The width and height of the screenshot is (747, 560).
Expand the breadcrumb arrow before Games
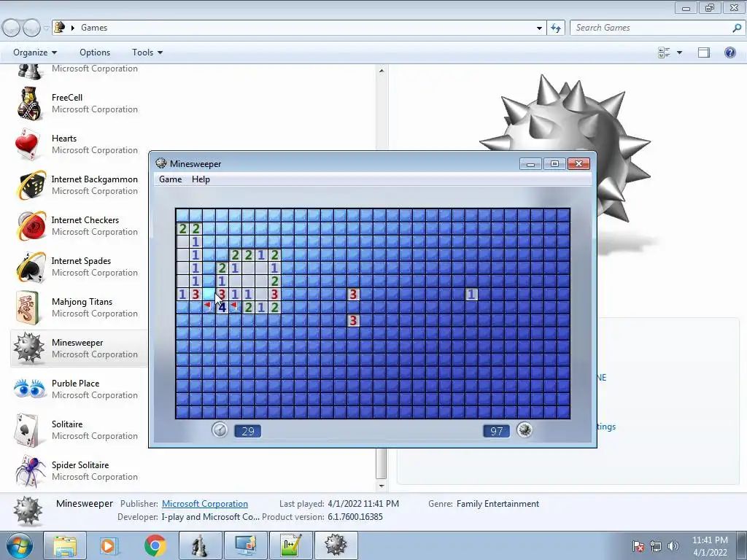[72, 28]
